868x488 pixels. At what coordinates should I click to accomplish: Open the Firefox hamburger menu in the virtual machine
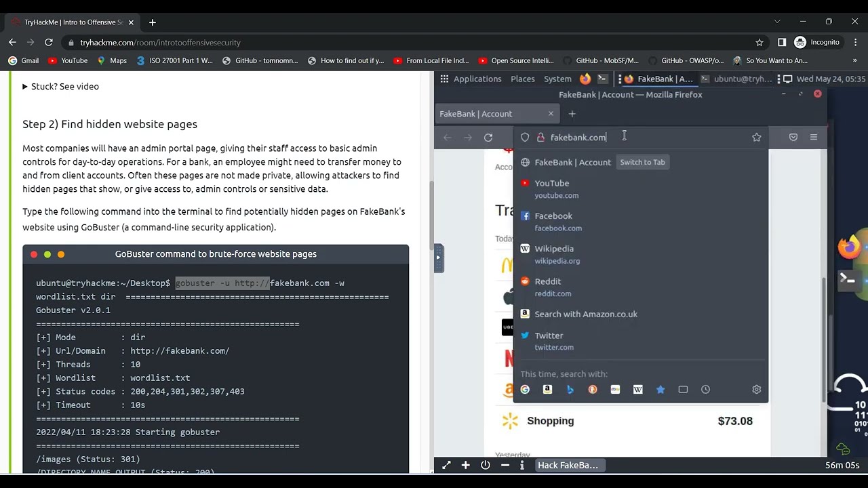coord(814,138)
